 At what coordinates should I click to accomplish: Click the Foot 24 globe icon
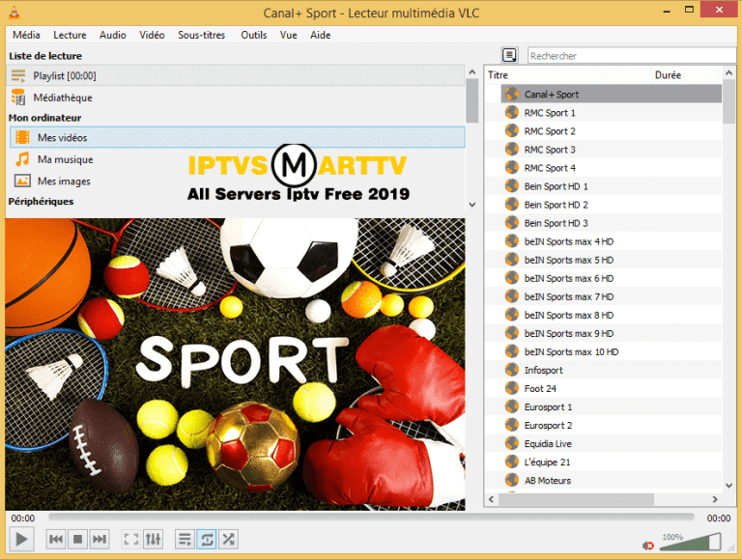coord(511,388)
